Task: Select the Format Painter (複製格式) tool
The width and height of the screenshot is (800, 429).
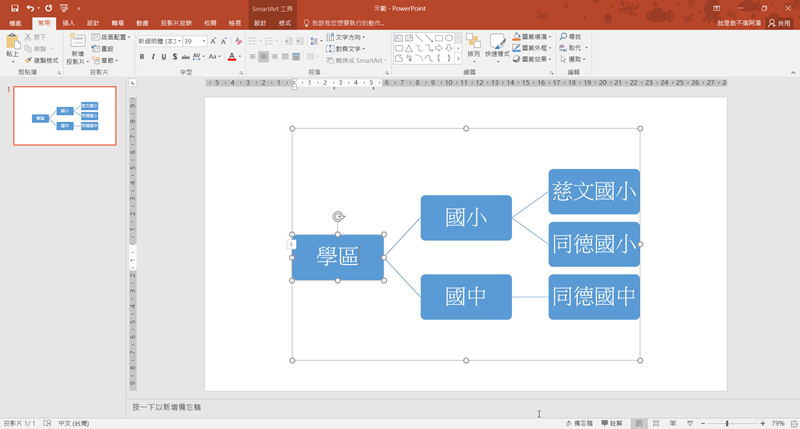Action: (43, 60)
